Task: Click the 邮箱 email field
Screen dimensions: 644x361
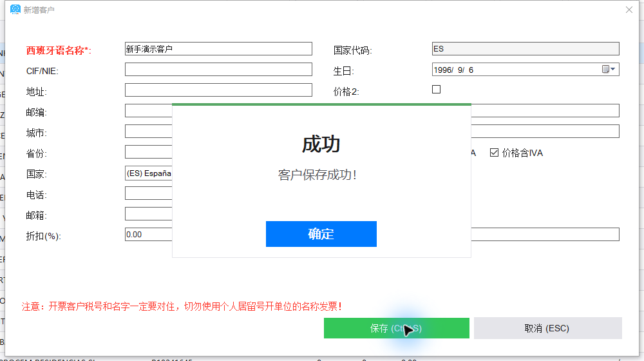Action: pos(148,214)
